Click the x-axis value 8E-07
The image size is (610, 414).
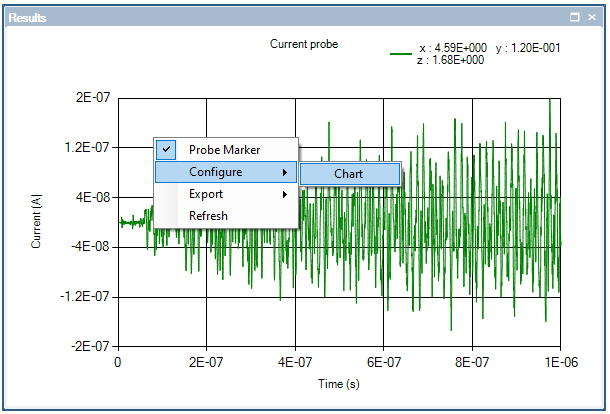coord(472,362)
